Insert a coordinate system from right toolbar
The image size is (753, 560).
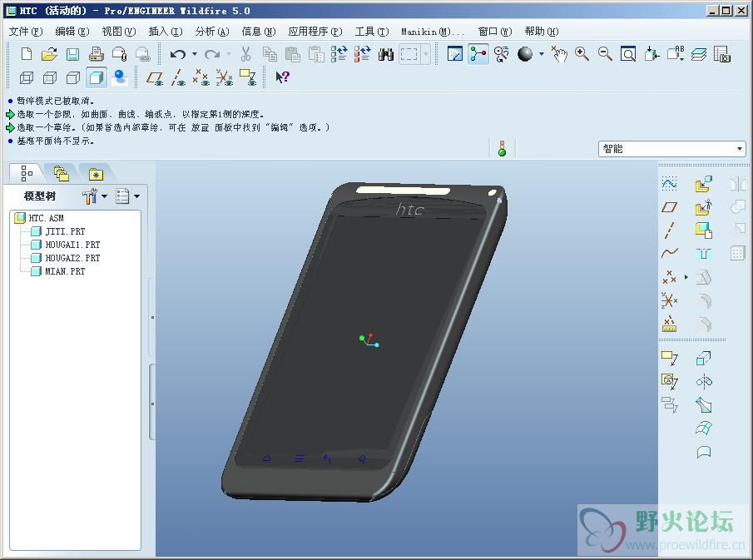pos(670,300)
